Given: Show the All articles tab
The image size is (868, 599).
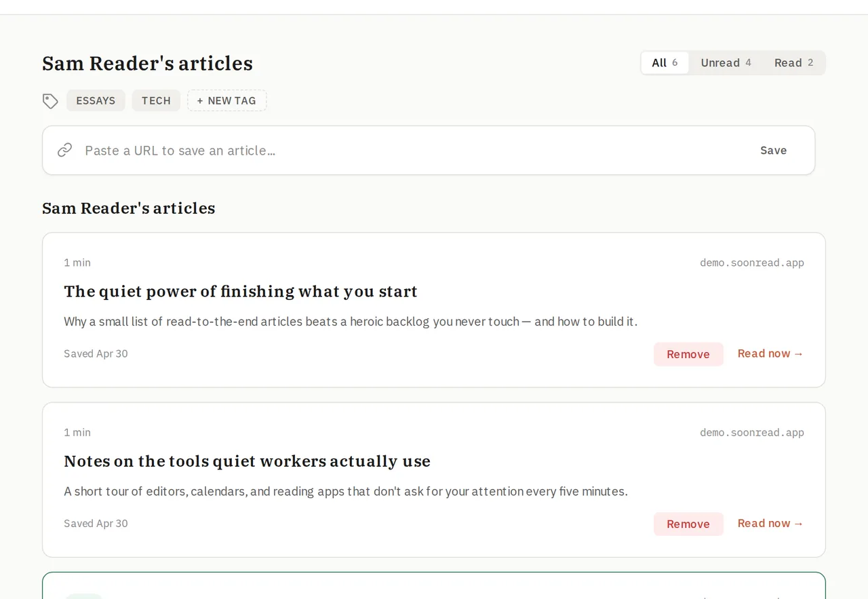Looking at the screenshot, I should (x=665, y=62).
